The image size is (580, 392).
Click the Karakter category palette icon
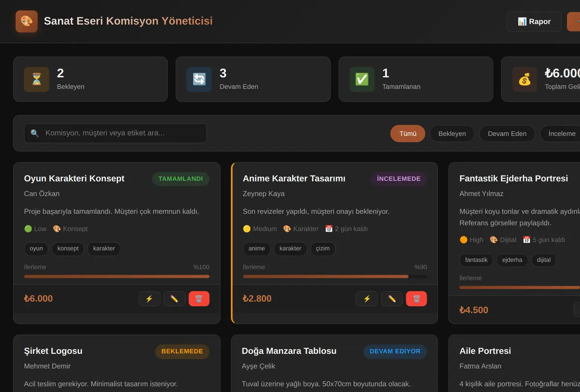click(287, 229)
